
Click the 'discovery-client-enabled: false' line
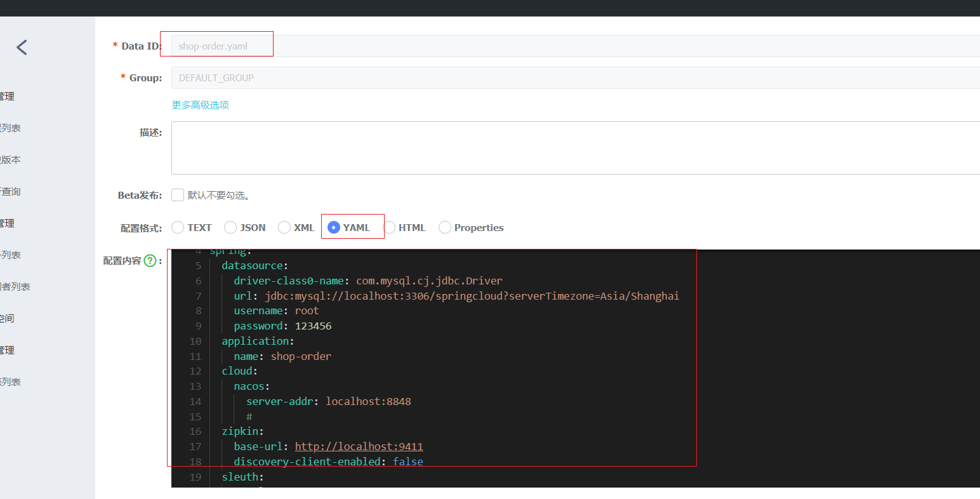(328, 462)
